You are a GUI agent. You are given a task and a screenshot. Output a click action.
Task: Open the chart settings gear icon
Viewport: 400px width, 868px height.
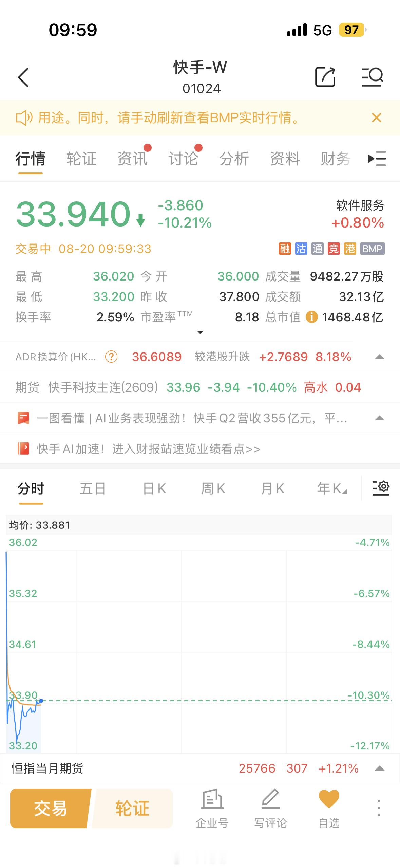[x=381, y=488]
